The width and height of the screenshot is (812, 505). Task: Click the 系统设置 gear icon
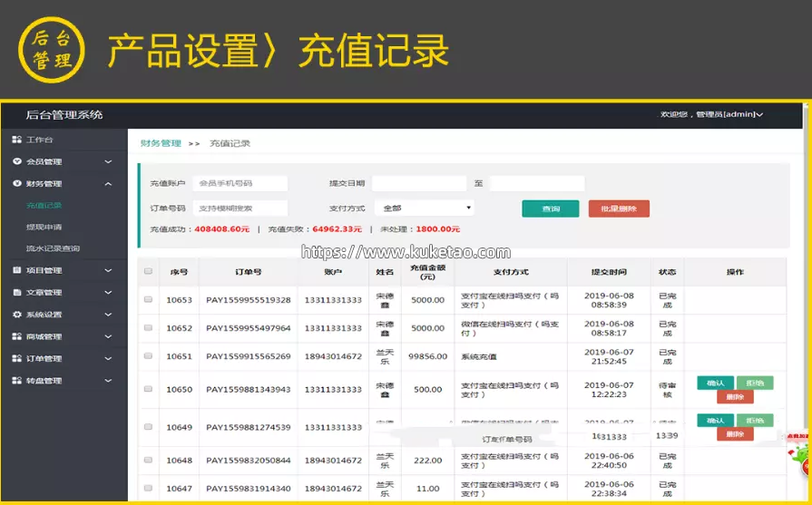coord(16,315)
